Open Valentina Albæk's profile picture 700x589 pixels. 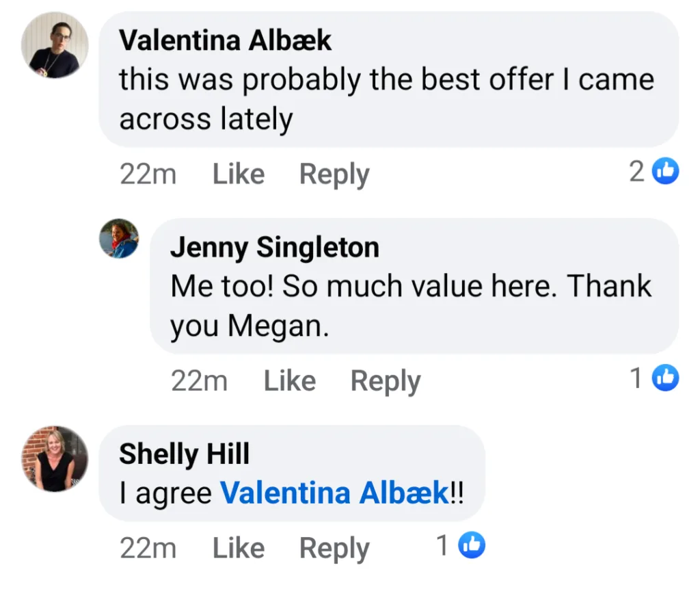[55, 45]
